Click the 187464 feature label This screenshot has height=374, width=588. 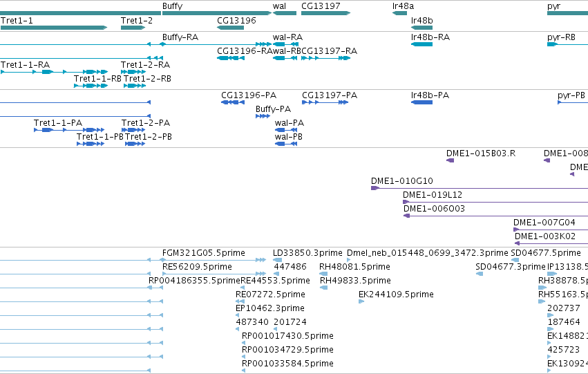(564, 322)
